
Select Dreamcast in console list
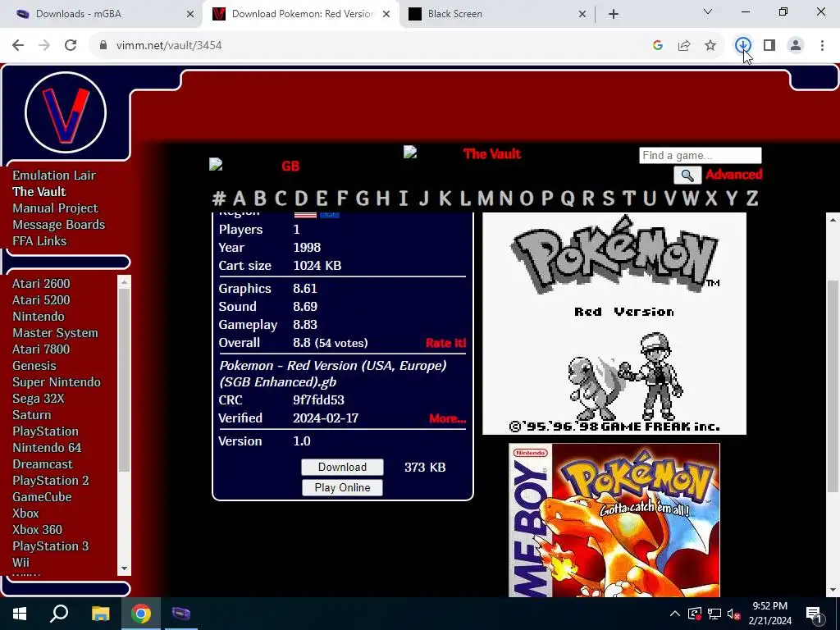coord(43,464)
